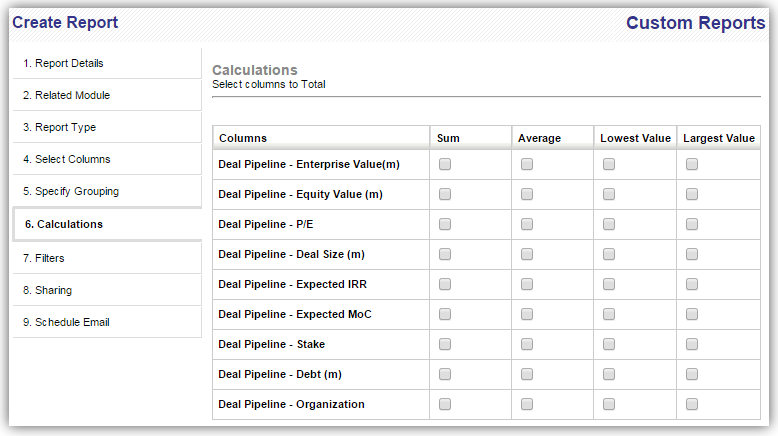The height and width of the screenshot is (436, 778).
Task: Navigate to Specify Grouping step
Action: click(x=71, y=191)
